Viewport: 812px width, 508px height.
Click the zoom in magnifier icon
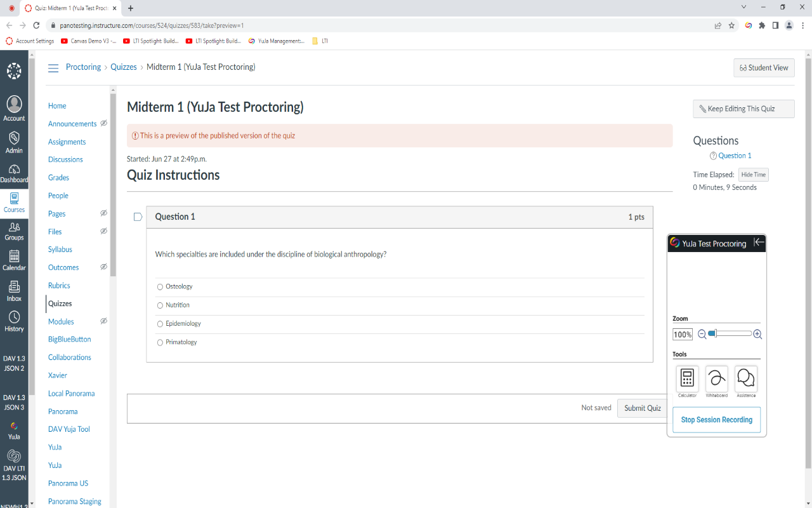(x=757, y=334)
